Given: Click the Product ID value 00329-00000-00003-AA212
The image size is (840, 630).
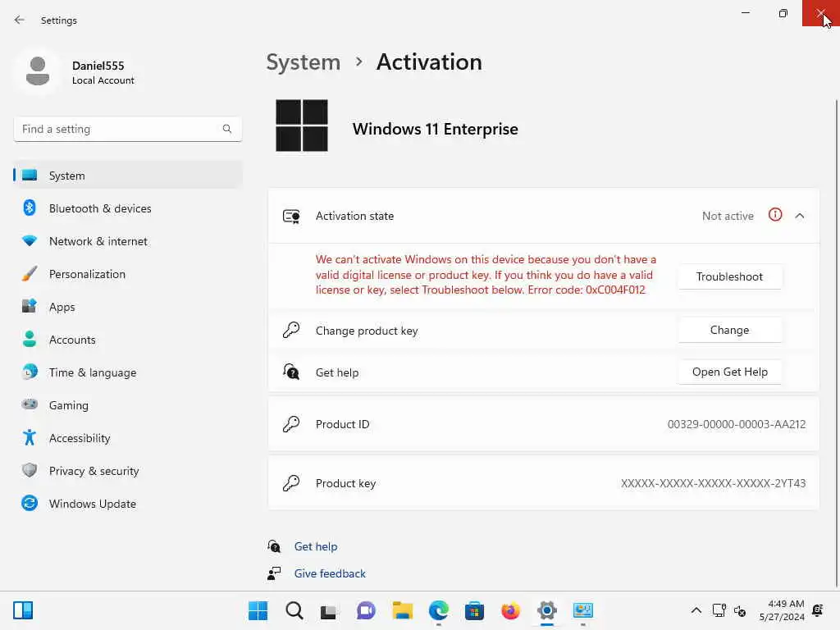Looking at the screenshot, I should click(736, 424).
